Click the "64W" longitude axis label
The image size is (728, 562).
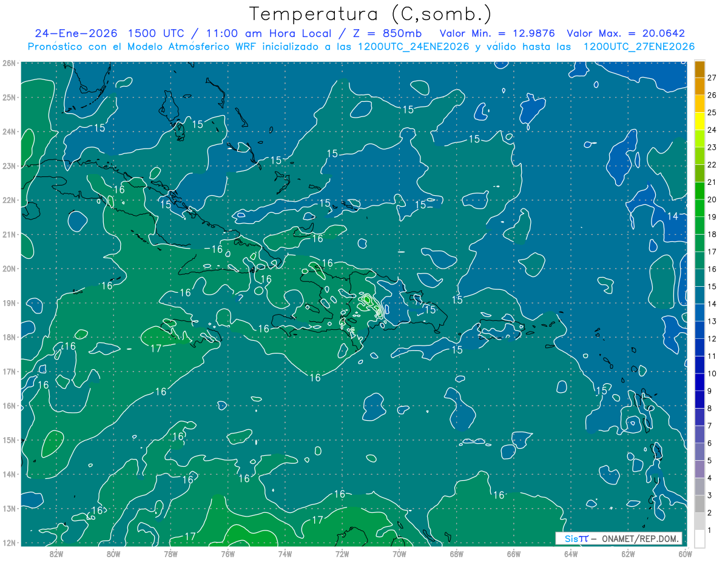[x=571, y=554]
